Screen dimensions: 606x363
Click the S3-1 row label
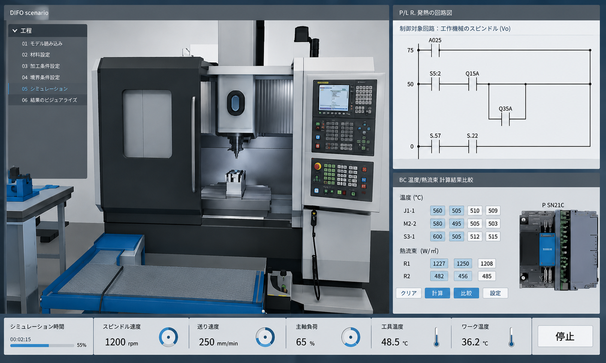click(409, 236)
